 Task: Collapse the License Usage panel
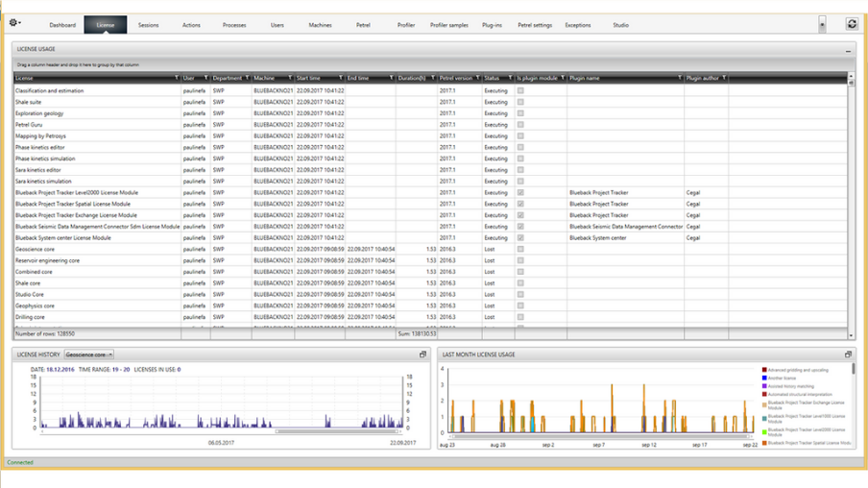[x=848, y=50]
